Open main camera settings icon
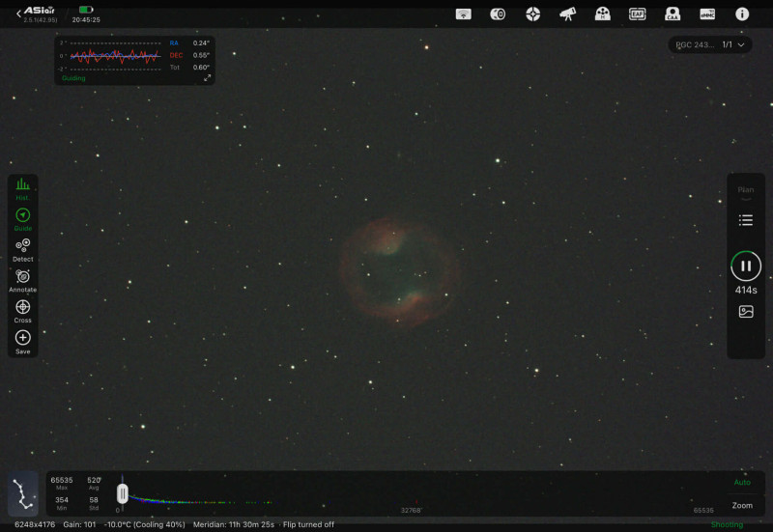773x532 pixels. tap(498, 14)
